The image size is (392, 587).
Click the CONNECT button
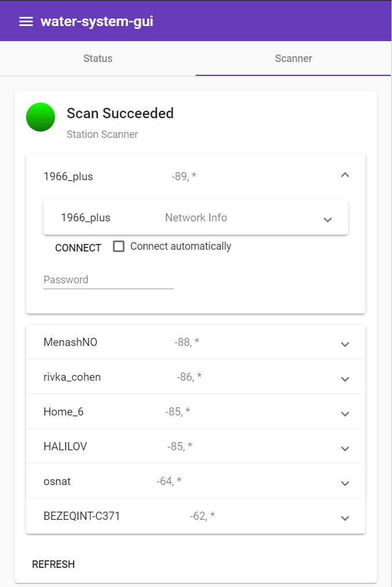(x=78, y=247)
